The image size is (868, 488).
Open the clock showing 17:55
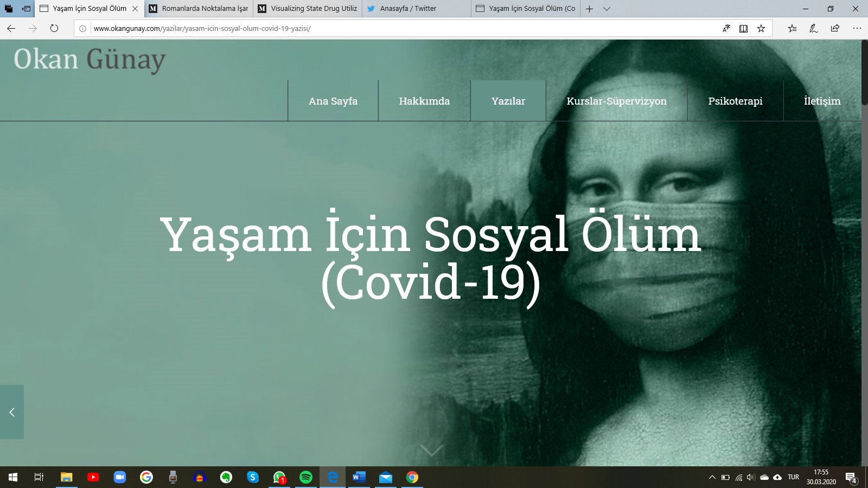tap(821, 477)
